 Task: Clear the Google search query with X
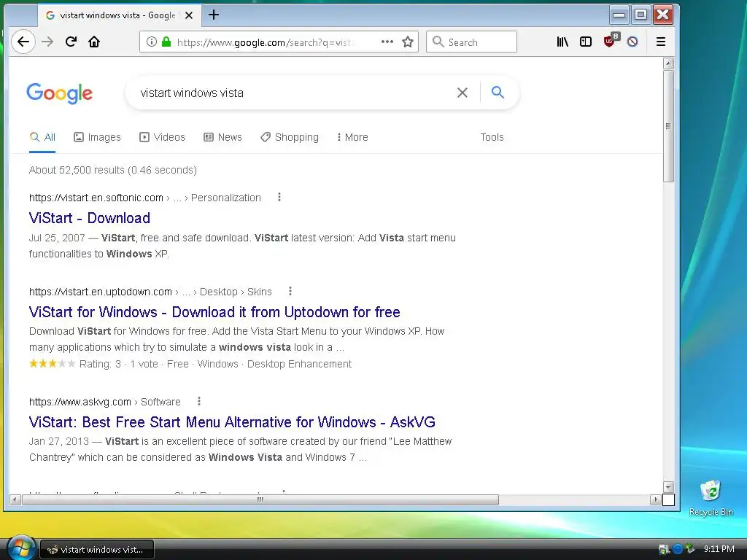[462, 93]
